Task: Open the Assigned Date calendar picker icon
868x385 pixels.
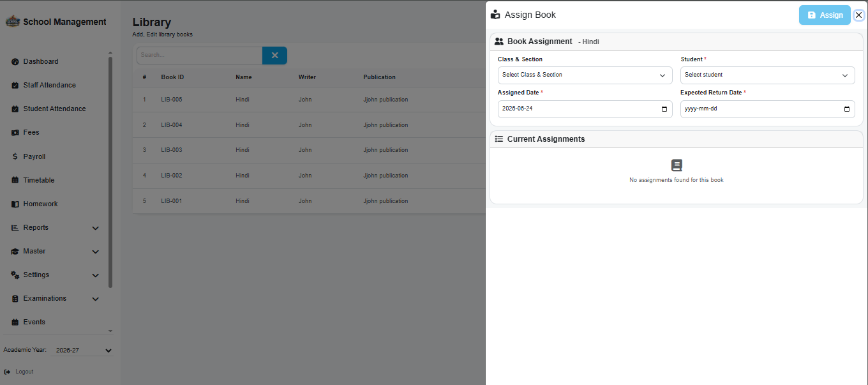Action: [x=664, y=109]
